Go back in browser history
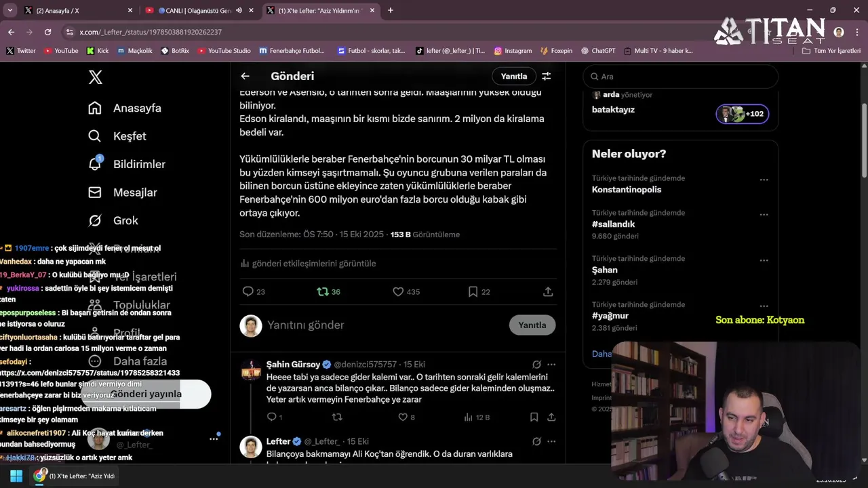The width and height of the screenshot is (868, 488). point(11,32)
